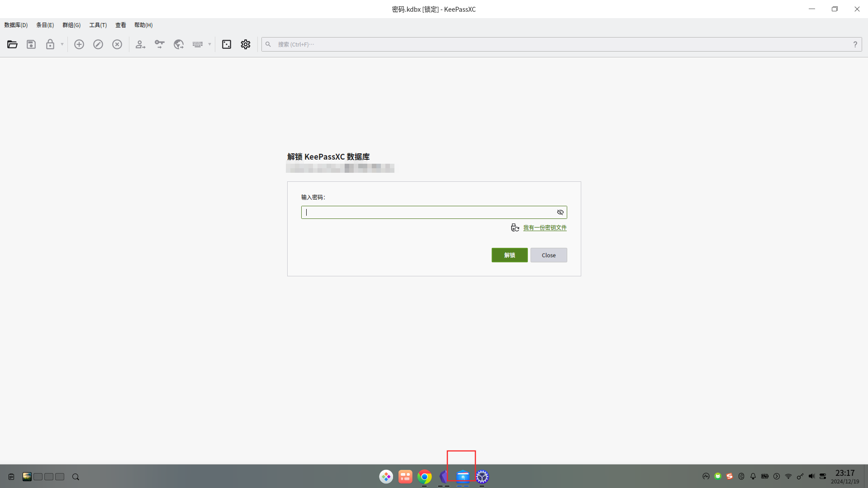Click the Close button in unlock dialog
Viewport: 868px width, 488px height.
(x=548, y=255)
